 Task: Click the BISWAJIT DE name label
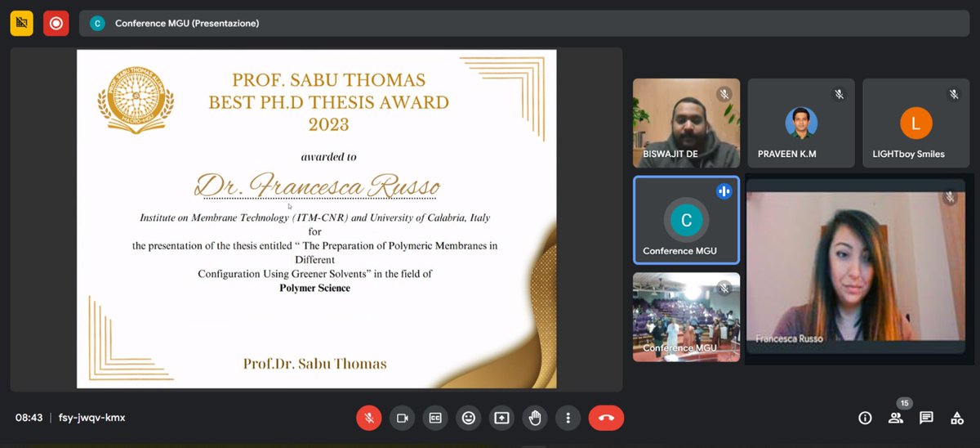670,154
